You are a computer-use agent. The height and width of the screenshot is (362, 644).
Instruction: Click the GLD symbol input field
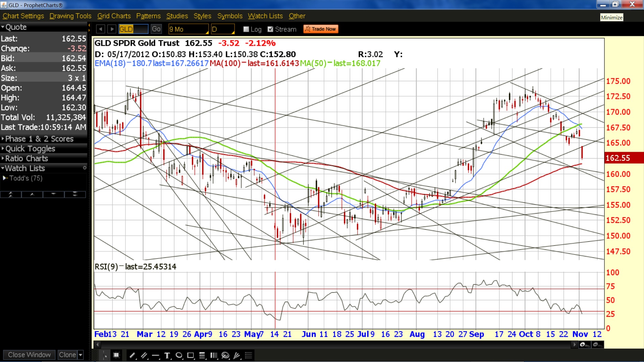click(x=133, y=29)
